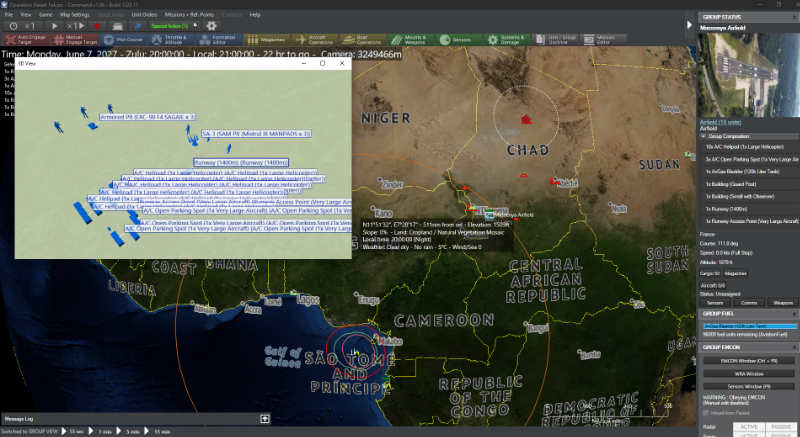The height and width of the screenshot is (437, 800).
Task: Click Auto Engage Target button
Action: tap(26, 40)
